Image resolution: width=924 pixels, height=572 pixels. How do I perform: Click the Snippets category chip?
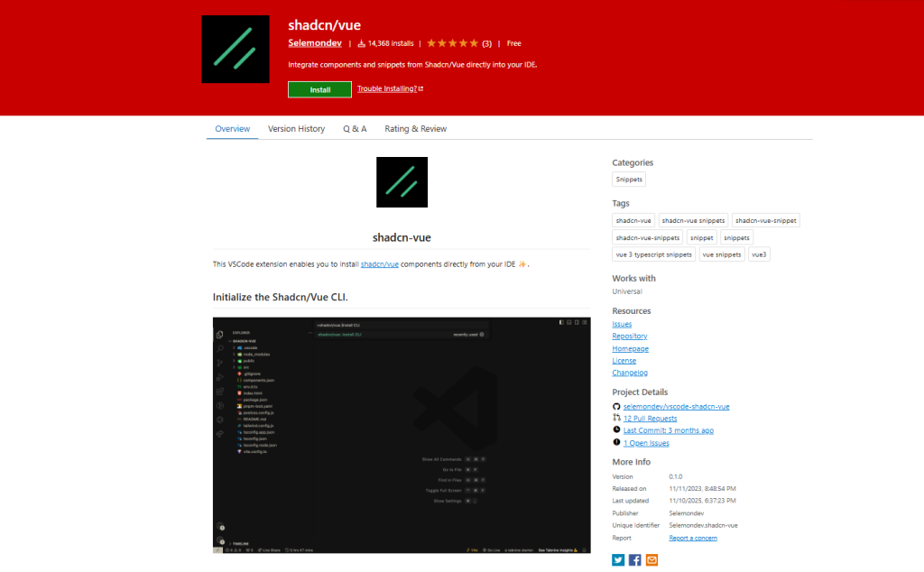pyautogui.click(x=629, y=179)
